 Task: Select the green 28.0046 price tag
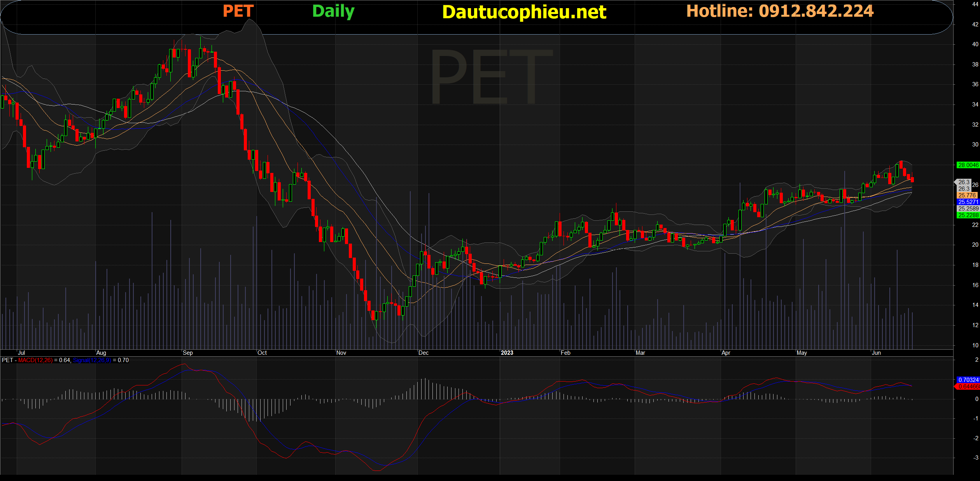pos(968,165)
